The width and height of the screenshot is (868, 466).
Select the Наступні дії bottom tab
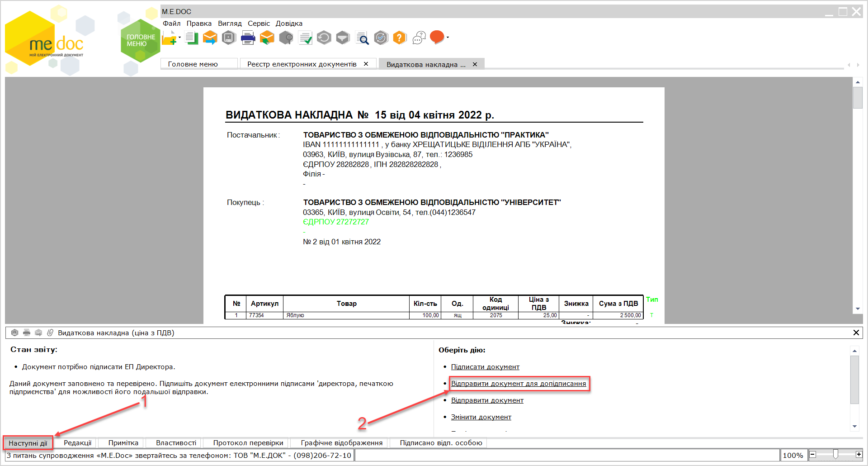[28, 443]
